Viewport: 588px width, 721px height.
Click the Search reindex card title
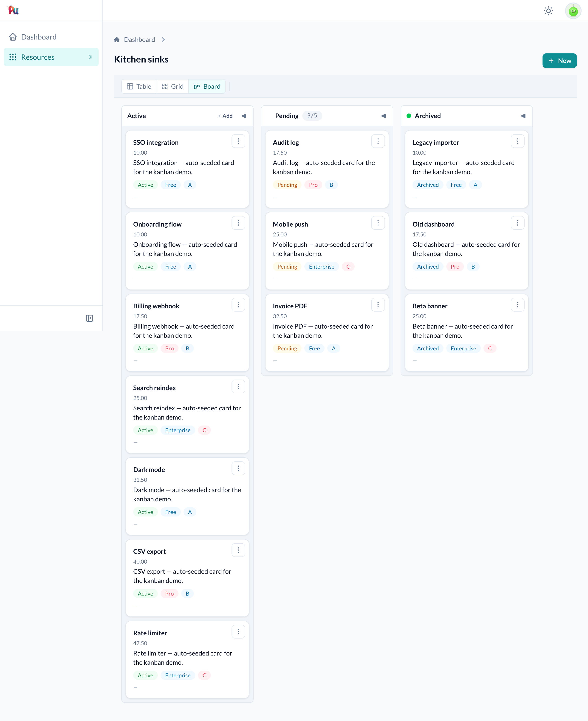154,388
